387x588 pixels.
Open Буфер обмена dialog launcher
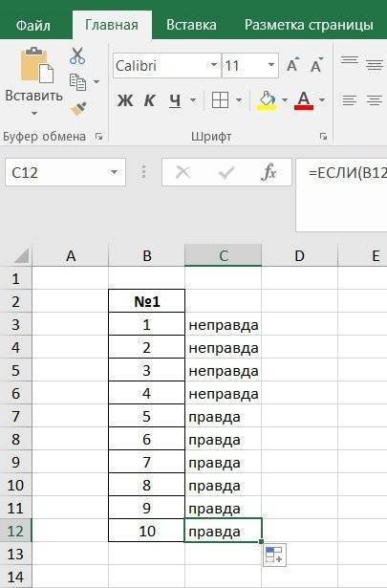point(99,137)
